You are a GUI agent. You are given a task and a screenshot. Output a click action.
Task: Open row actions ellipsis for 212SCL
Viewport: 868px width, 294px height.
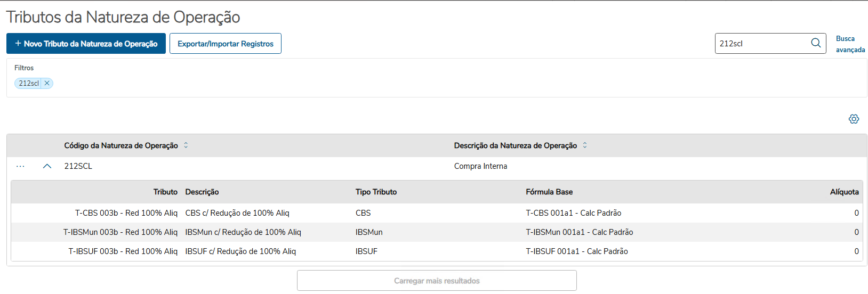pos(20,166)
